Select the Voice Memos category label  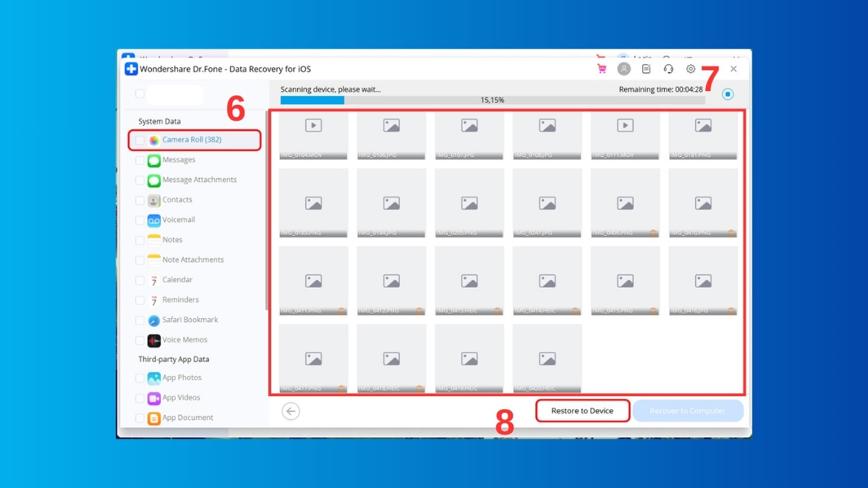[x=184, y=340]
